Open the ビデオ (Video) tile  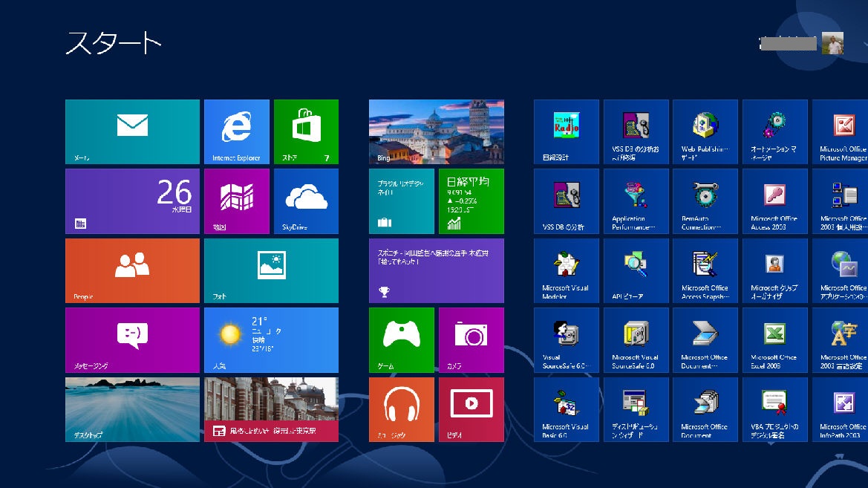coord(471,410)
